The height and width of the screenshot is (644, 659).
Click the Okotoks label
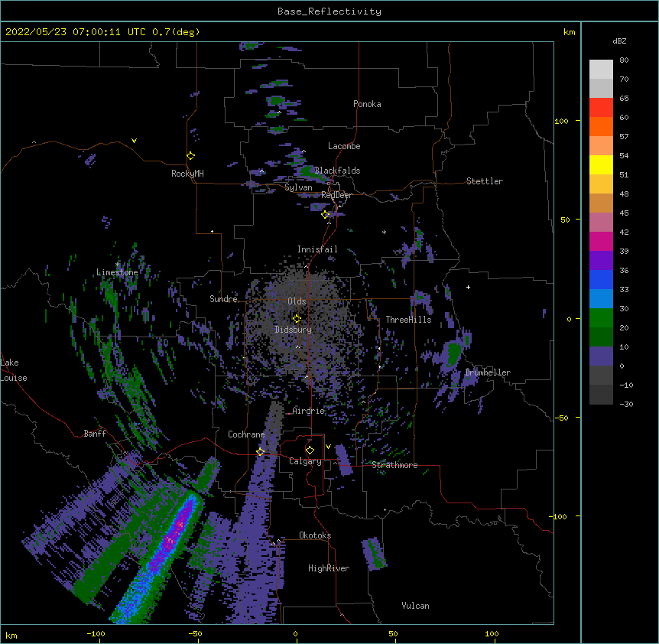point(315,535)
